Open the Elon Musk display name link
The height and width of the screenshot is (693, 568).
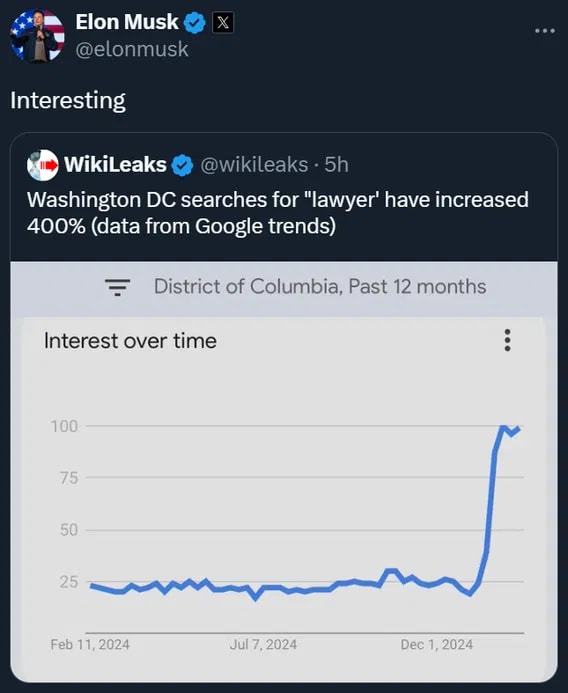(x=127, y=22)
